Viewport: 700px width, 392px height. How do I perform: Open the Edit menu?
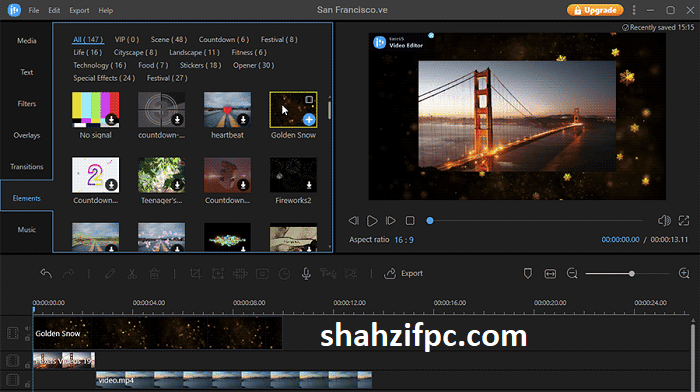click(x=54, y=10)
